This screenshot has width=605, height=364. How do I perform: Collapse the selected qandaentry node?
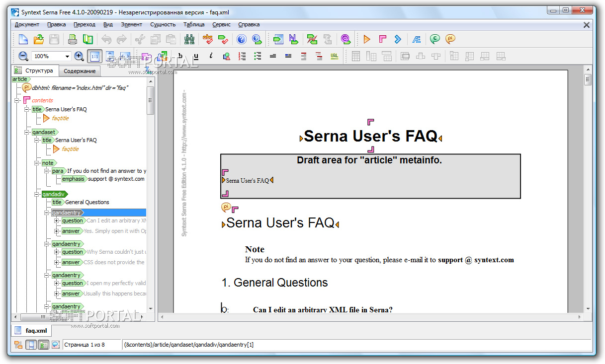47,213
